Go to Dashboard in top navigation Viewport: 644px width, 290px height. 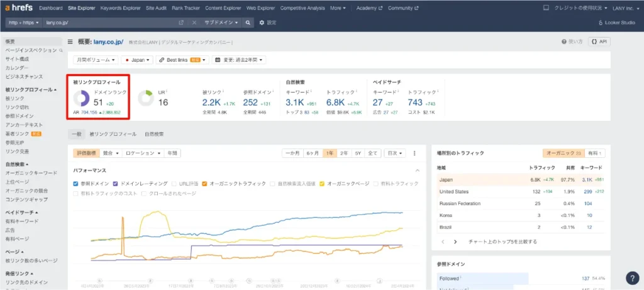pos(51,8)
